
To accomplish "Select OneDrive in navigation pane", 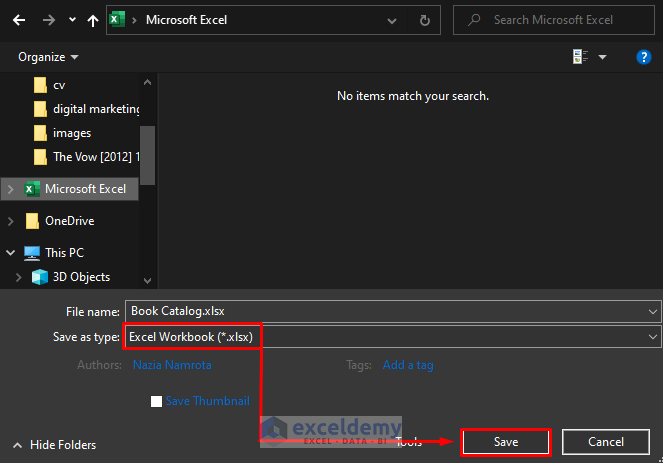I will pyautogui.click(x=70, y=221).
